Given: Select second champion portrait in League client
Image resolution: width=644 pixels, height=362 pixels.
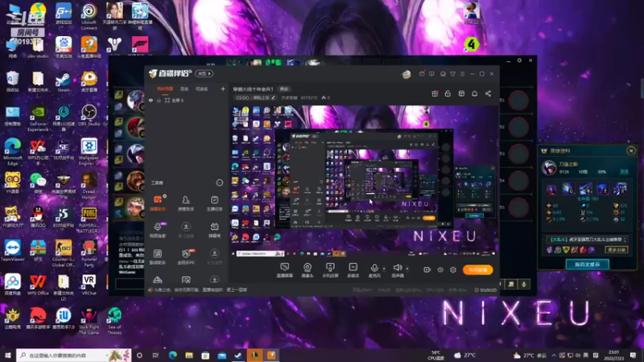Looking at the screenshot, I should (x=135, y=127).
